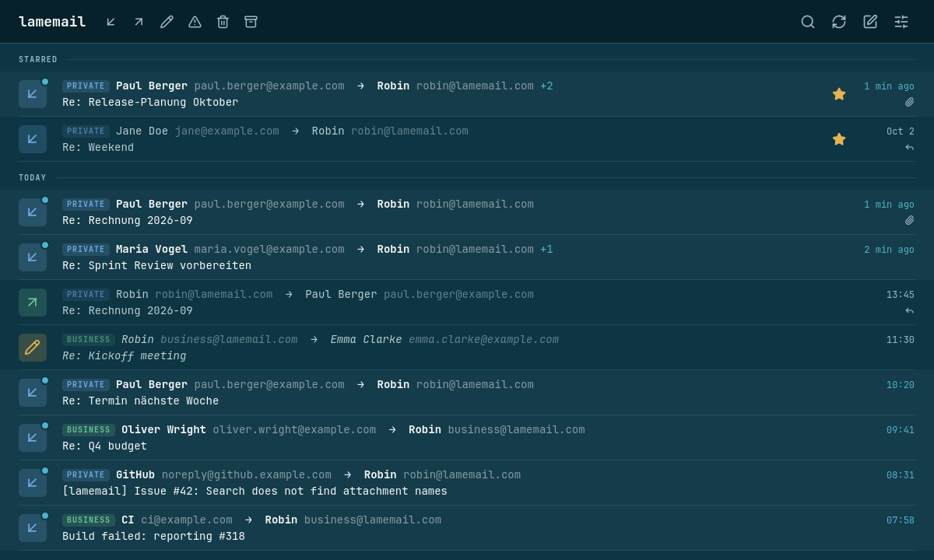
Task: Click reply arrow under the 13:45 timestamp
Action: [909, 310]
